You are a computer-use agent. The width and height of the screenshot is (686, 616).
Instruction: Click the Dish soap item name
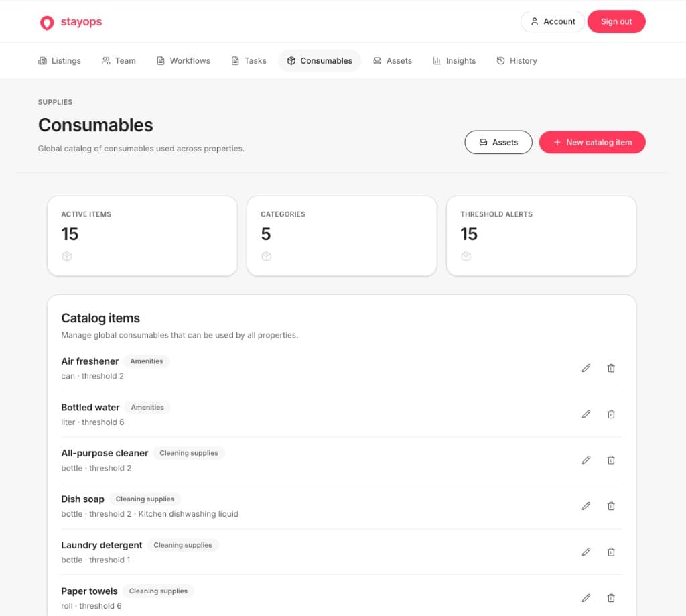(82, 499)
